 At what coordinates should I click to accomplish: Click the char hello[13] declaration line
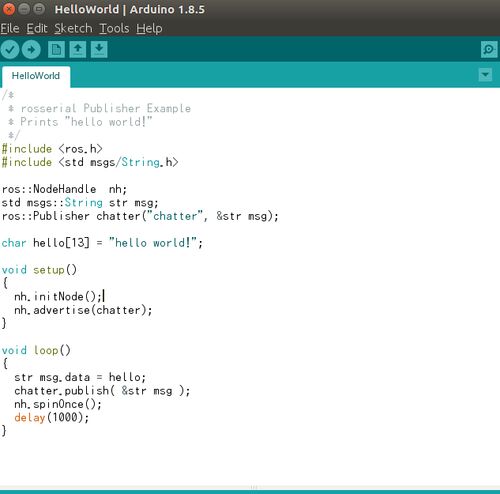pos(102,243)
